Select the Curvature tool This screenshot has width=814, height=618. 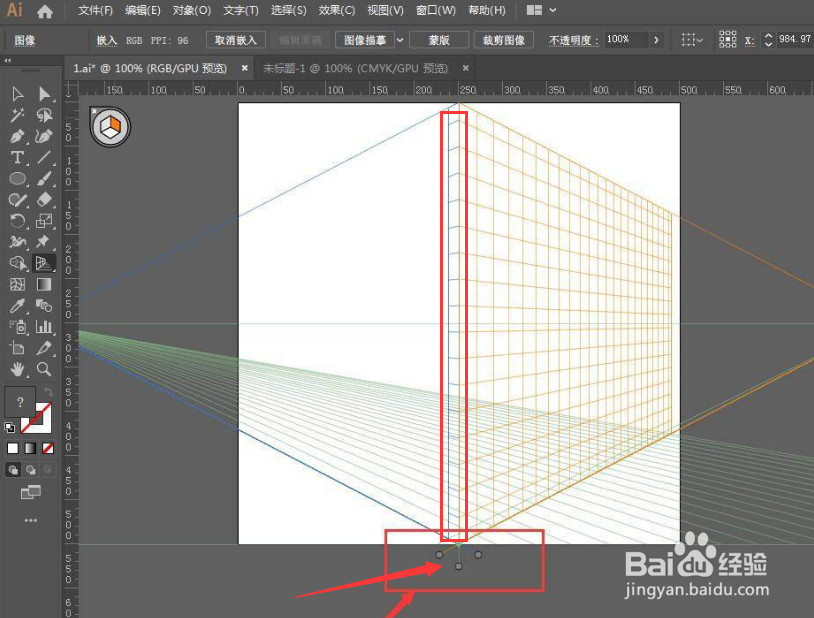tap(44, 137)
